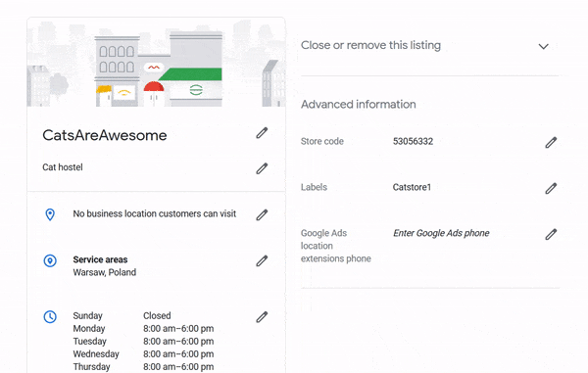Edit the Service areas entry

(x=262, y=261)
